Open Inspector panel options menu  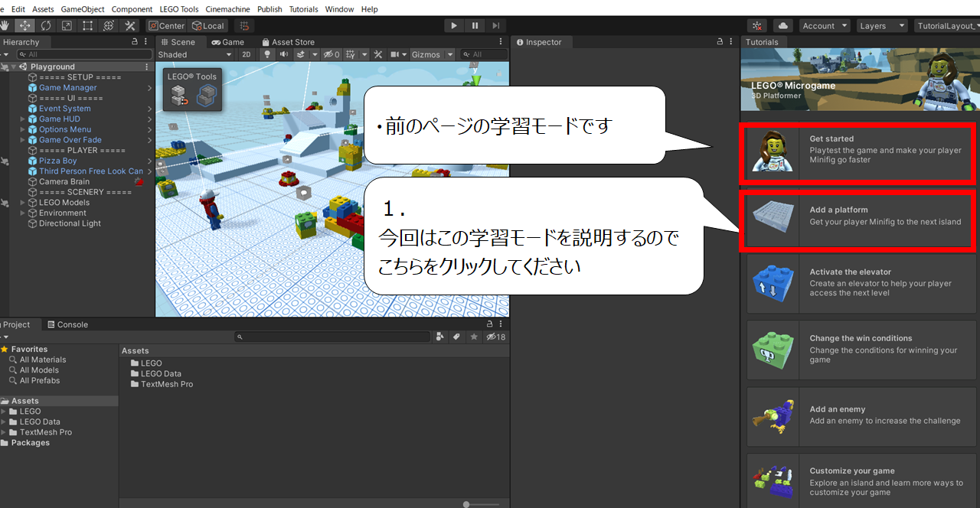pyautogui.click(x=730, y=42)
